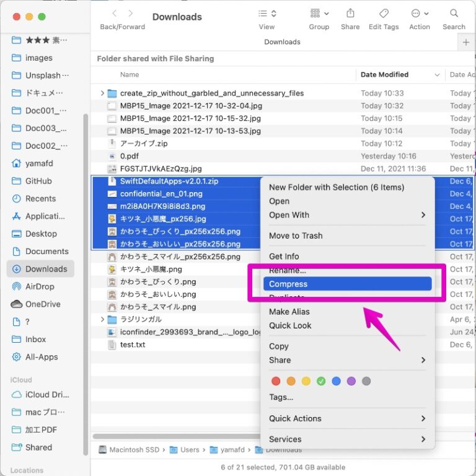Open All-Apps smart folder in sidebar
This screenshot has width=476, height=476.
click(x=40, y=357)
